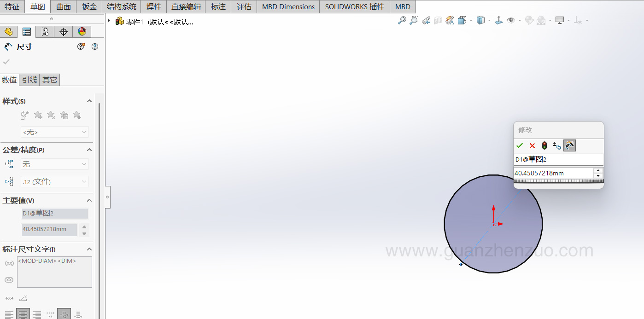Click the thumbwheel slider in 修改 dialog
The height and width of the screenshot is (319, 644).
pos(558,181)
